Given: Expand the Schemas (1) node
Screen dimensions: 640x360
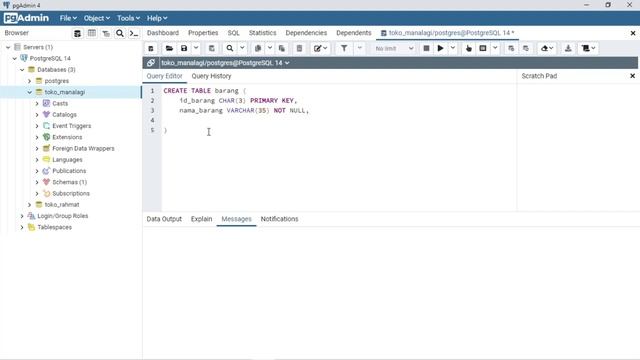Looking at the screenshot, I should point(37,182).
